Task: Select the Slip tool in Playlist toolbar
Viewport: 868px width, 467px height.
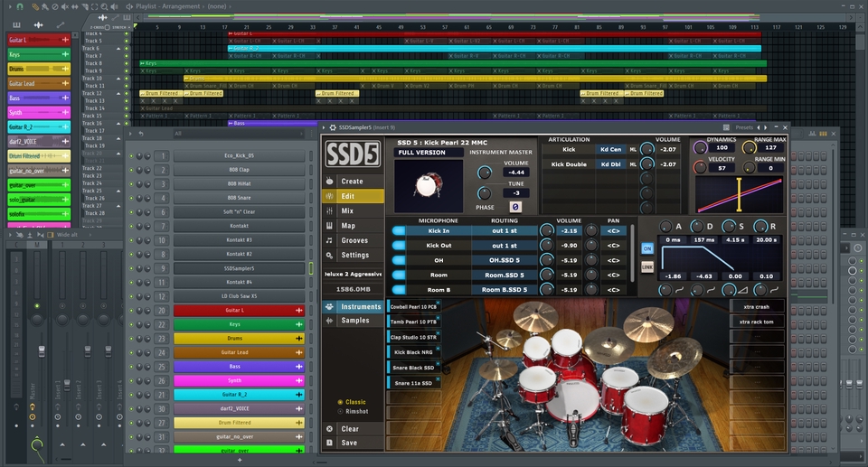Action: click(x=75, y=6)
